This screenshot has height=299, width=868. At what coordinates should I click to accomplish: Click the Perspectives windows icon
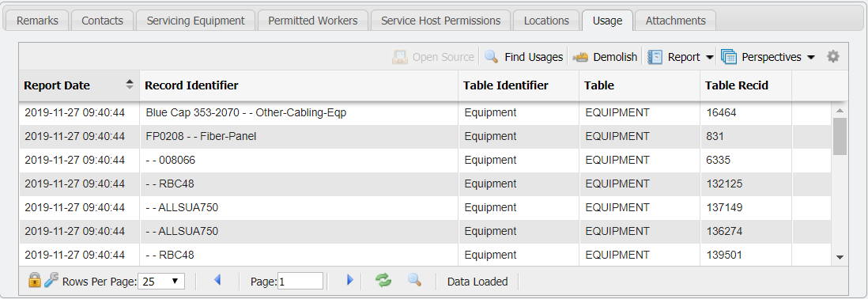[x=729, y=56]
